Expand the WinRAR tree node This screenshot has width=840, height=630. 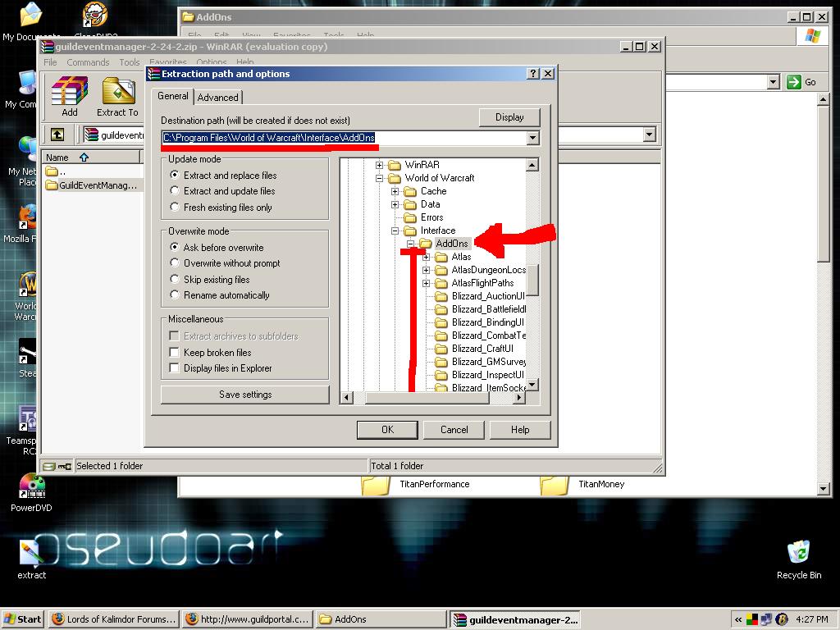(379, 165)
